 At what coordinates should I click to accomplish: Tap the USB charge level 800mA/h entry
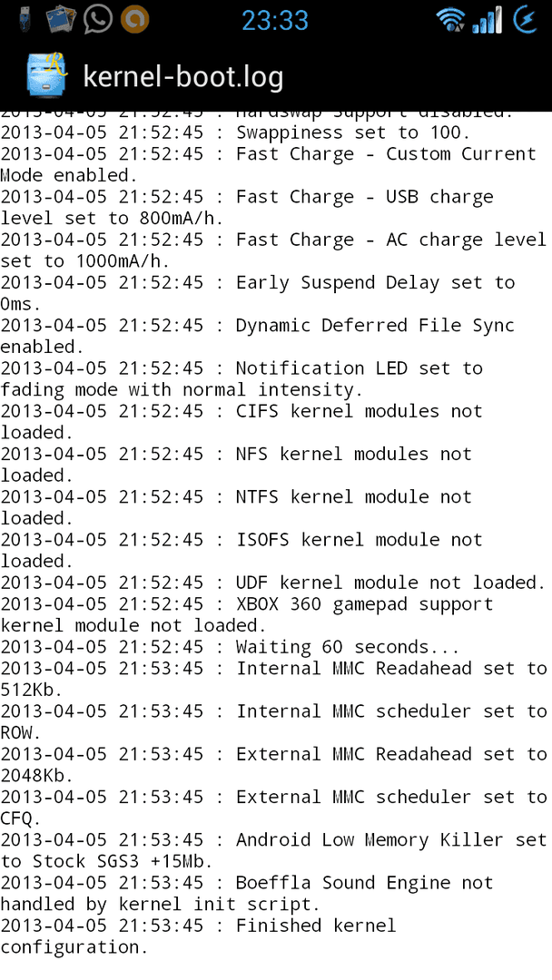247,208
